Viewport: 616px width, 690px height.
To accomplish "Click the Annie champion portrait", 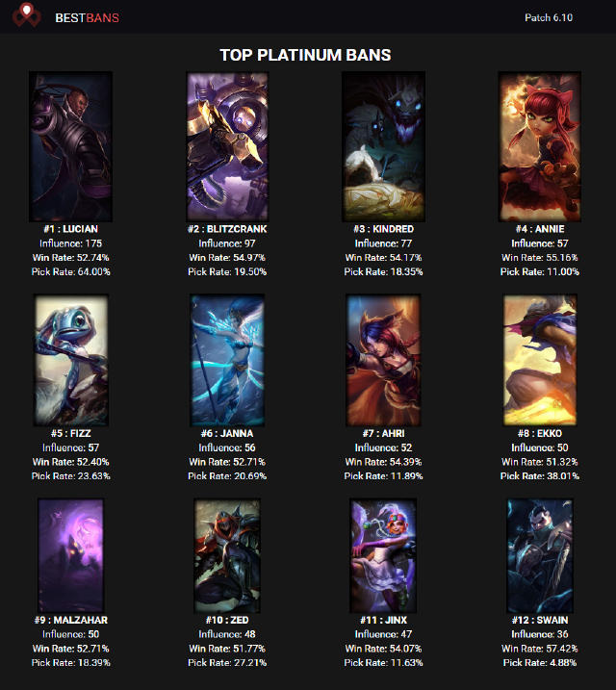I will pos(539,146).
